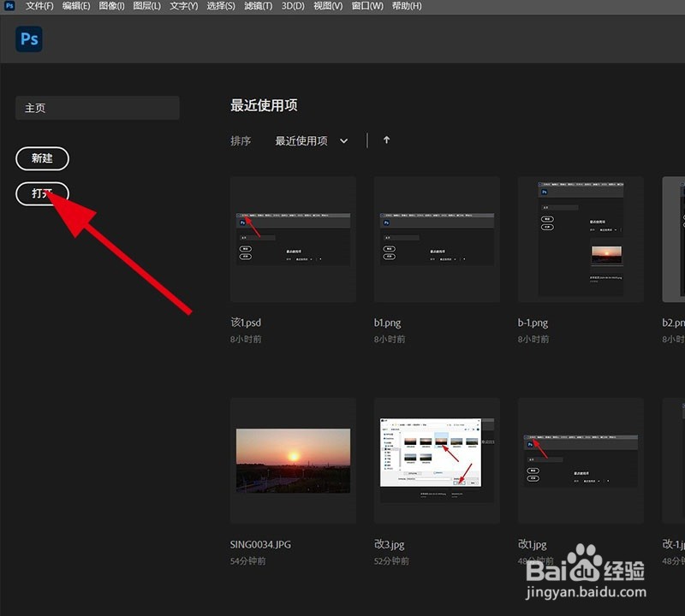Click the 最近使用项 heading

(264, 105)
